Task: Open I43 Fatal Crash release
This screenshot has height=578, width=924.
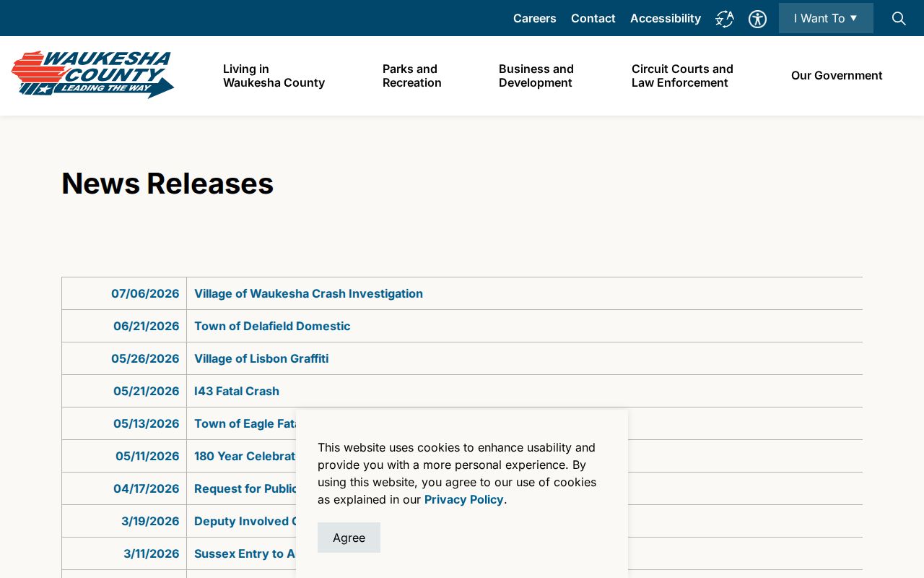Action: pyautogui.click(x=237, y=391)
